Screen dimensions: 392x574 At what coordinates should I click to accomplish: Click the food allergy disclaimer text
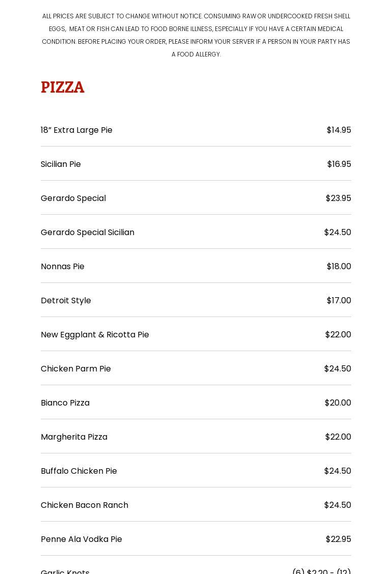click(x=196, y=35)
